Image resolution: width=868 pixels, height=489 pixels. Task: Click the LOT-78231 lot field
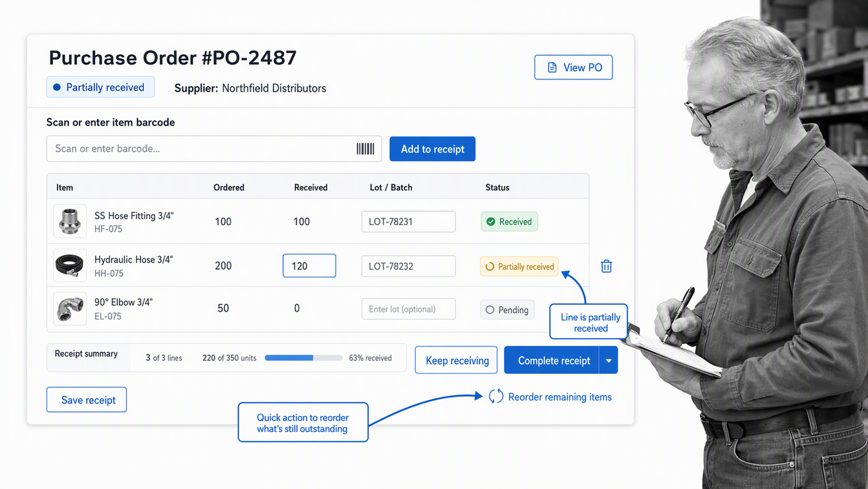click(x=408, y=221)
